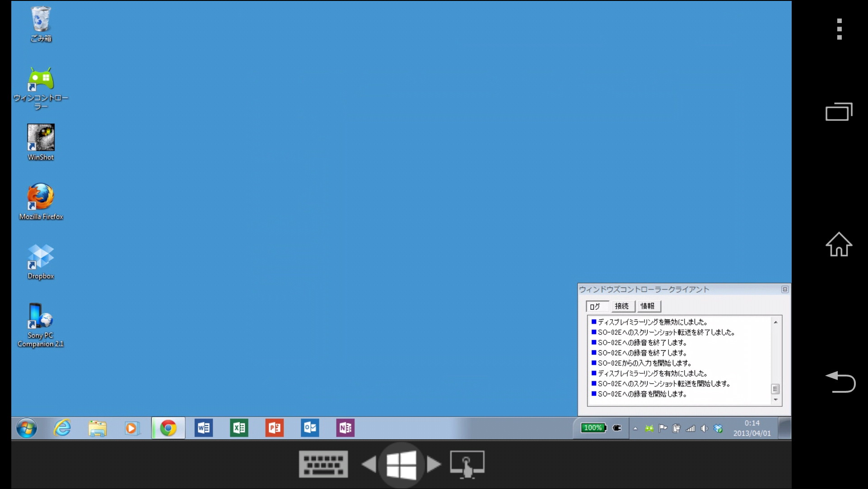The height and width of the screenshot is (489, 868).
Task: Open the on-screen keyboard icon
Action: (323, 464)
